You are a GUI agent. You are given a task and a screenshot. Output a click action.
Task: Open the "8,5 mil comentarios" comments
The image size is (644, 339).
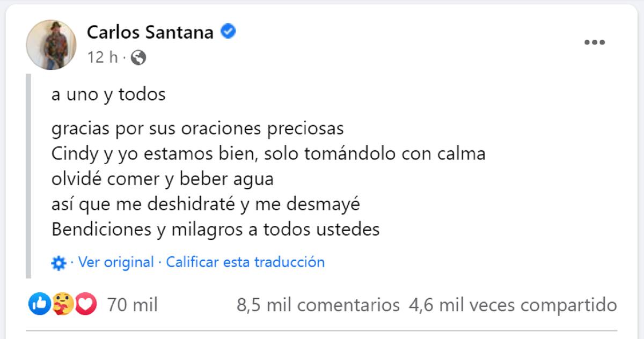tap(318, 305)
